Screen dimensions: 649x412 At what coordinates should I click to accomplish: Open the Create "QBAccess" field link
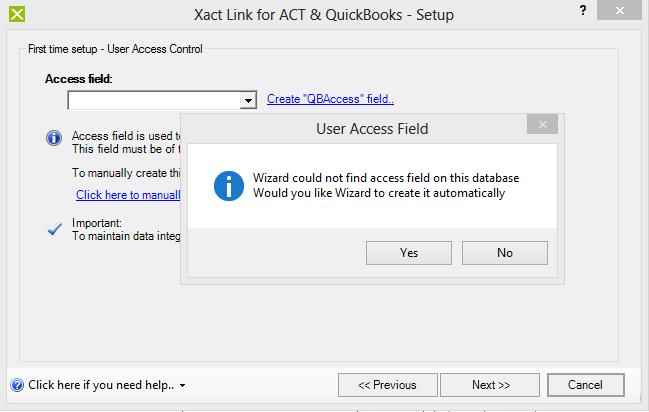pyautogui.click(x=330, y=99)
